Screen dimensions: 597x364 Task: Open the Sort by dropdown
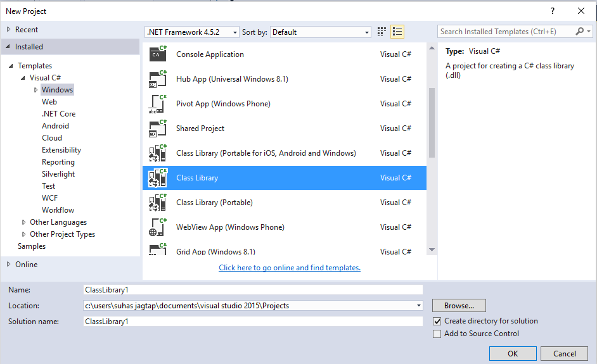point(321,32)
